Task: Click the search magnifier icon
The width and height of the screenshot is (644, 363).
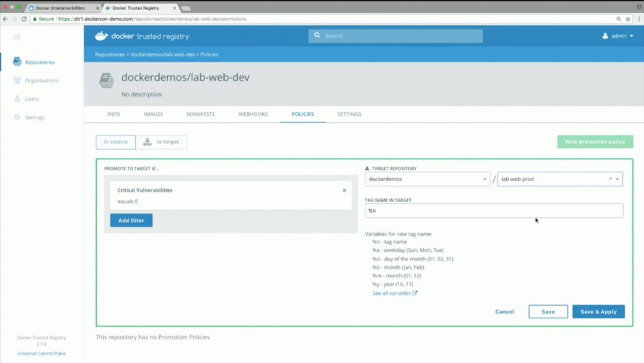Action: (317, 35)
